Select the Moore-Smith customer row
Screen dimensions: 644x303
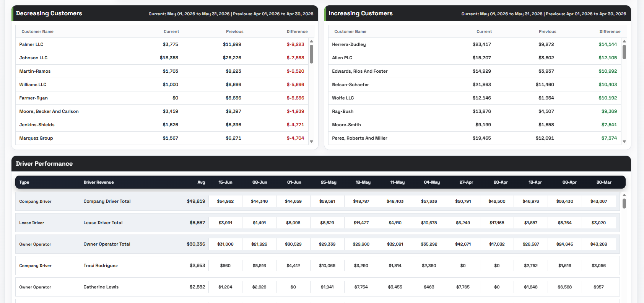(x=475, y=125)
